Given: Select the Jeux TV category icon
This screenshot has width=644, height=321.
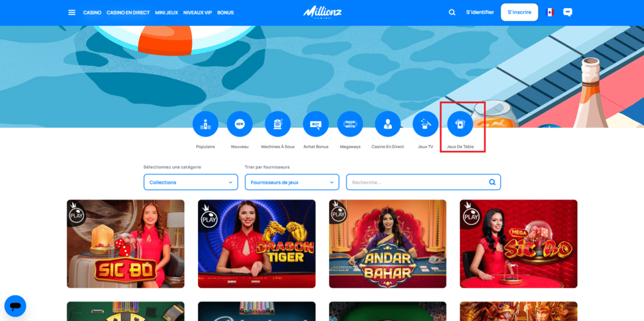Looking at the screenshot, I should pos(426,124).
